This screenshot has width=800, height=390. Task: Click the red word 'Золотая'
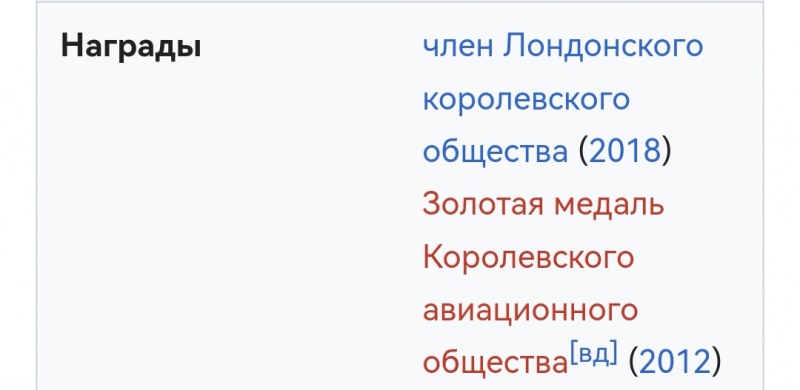[483, 204]
